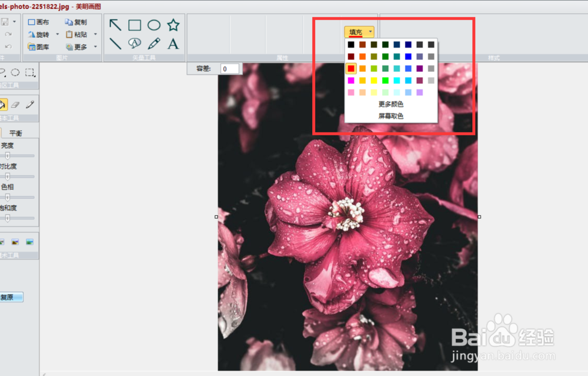Screen dimensions: 588x376
Task: Click the middle art tool thumbnail icon
Action: 15,242
